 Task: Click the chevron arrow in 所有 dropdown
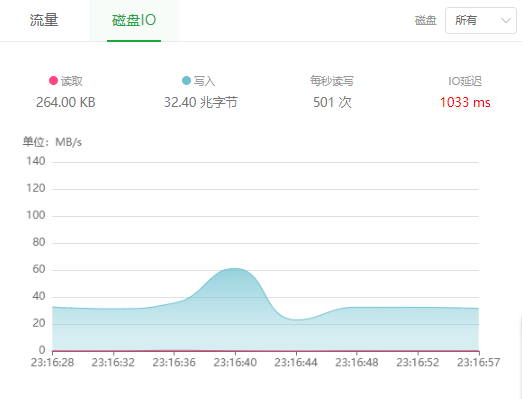506,21
